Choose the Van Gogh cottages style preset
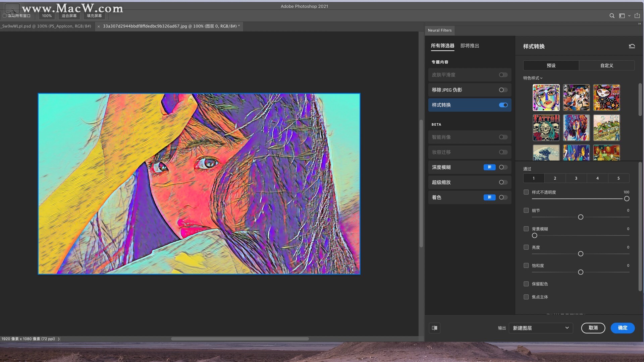This screenshot has height=362, width=644. click(606, 128)
